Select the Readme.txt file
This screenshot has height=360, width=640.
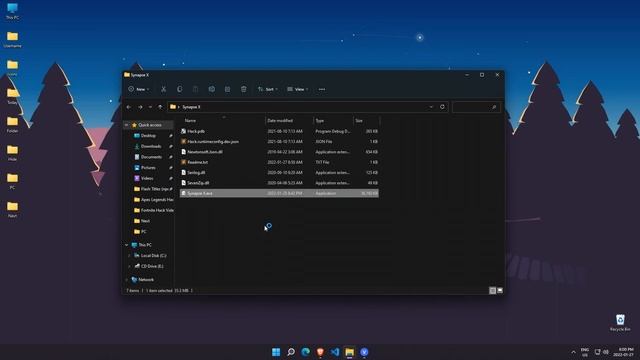[x=279, y=162]
